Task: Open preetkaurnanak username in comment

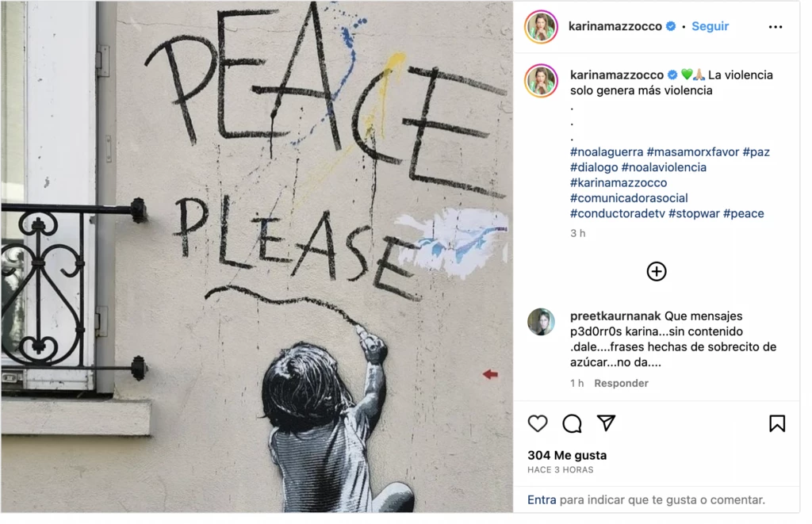Action: tap(615, 316)
